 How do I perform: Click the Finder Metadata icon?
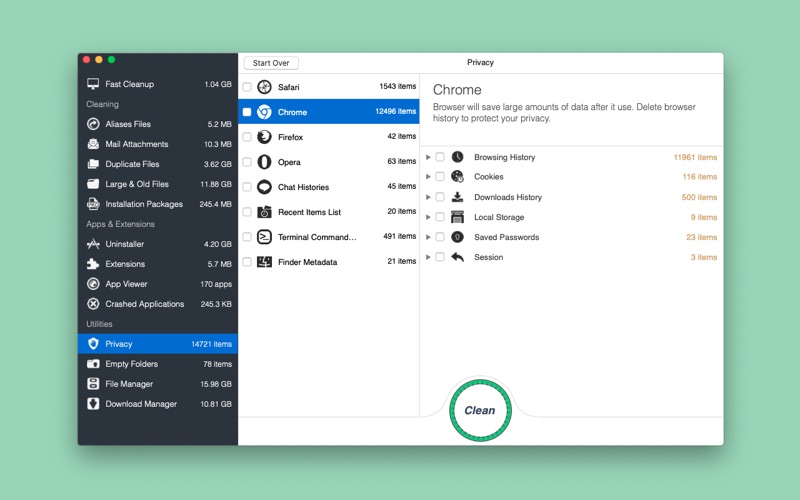[264, 262]
